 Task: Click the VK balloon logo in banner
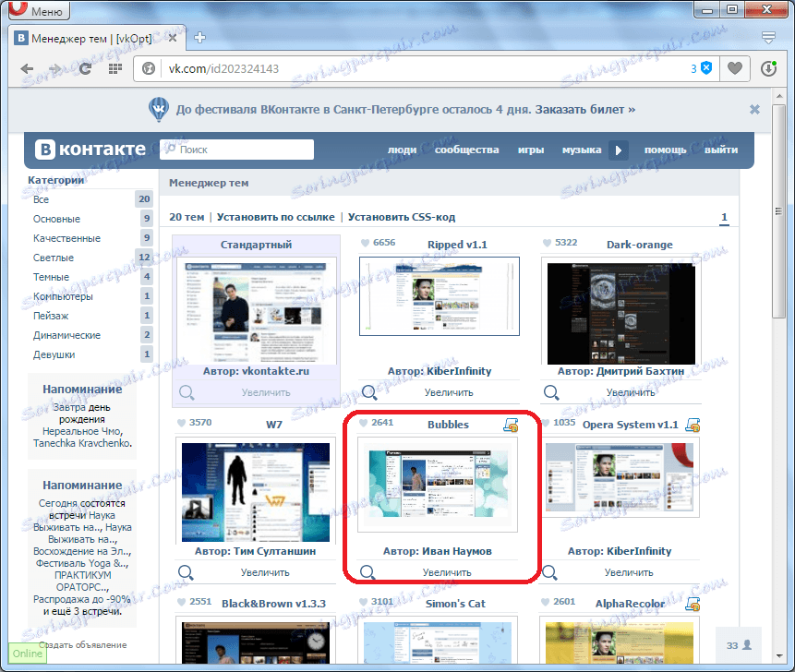[159, 110]
